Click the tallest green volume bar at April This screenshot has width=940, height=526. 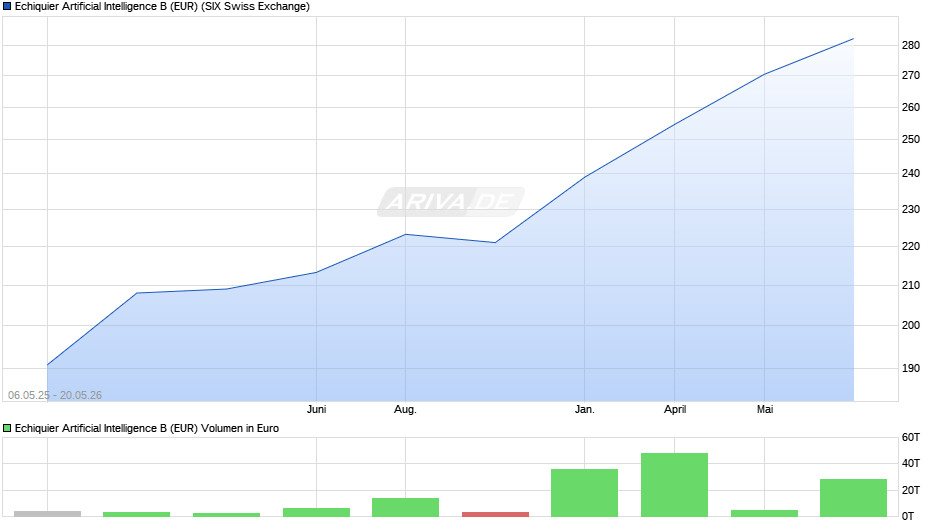674,485
